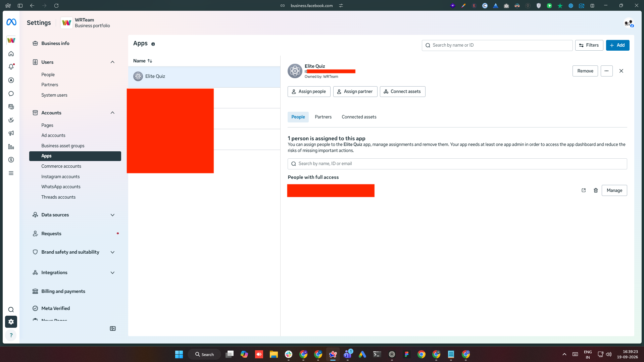Click the Meta logo icon
Viewport: 644px width, 362px height.
11,22
